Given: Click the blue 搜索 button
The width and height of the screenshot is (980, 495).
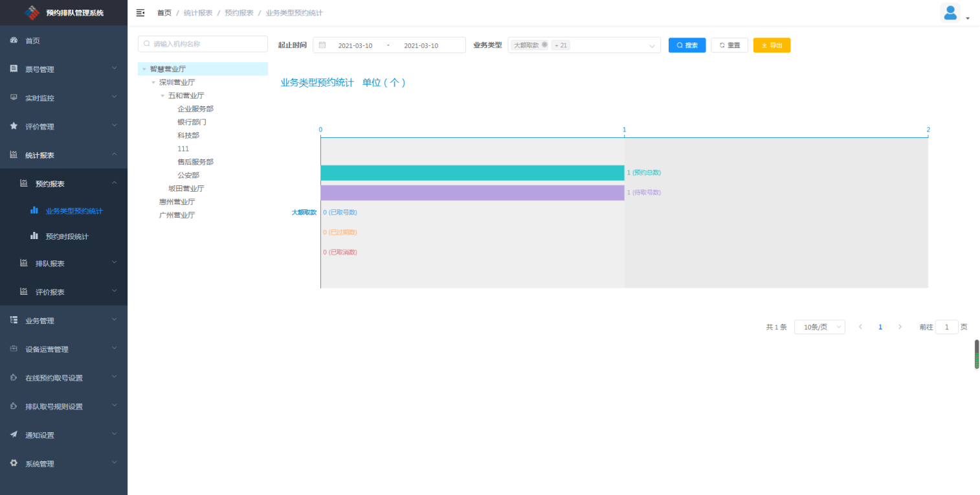Looking at the screenshot, I should [x=687, y=45].
